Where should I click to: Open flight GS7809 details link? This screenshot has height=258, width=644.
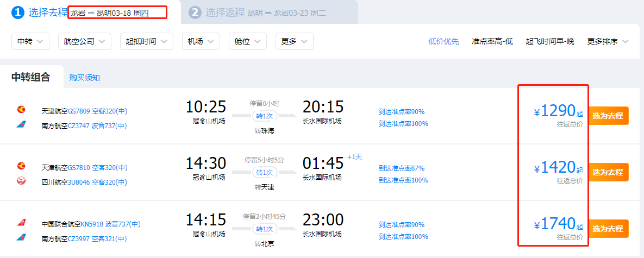(x=97, y=111)
